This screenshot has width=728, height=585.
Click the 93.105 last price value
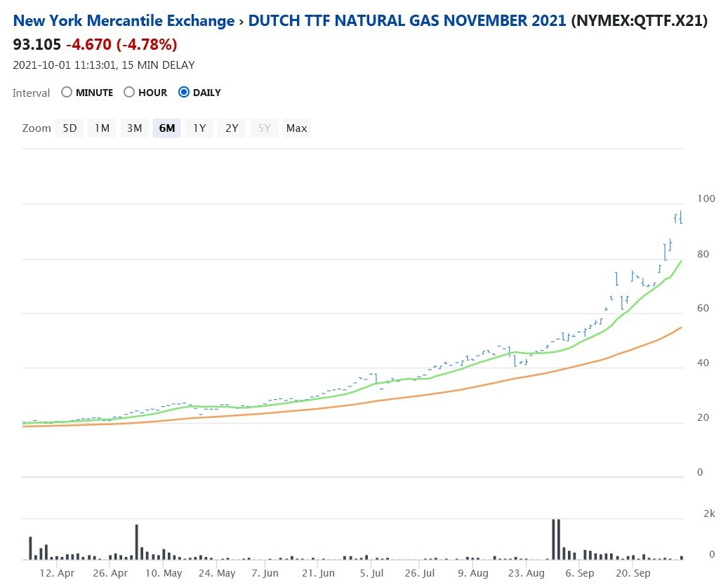point(37,44)
